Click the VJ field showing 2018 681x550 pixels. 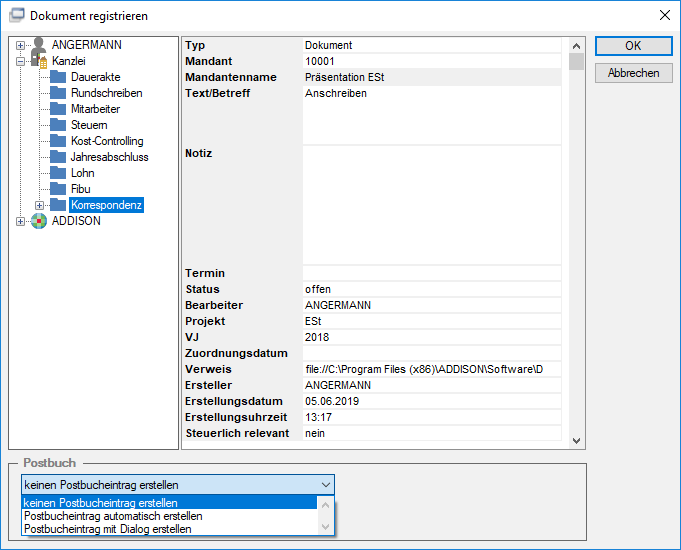pos(432,338)
